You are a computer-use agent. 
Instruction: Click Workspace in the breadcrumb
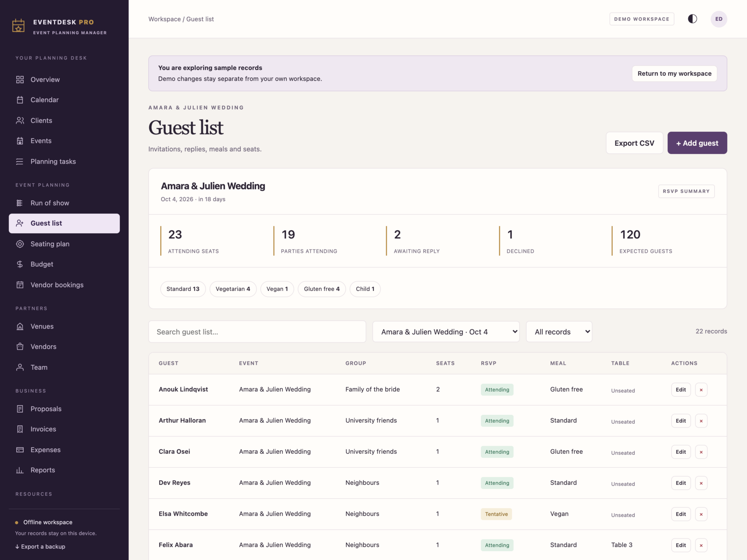(x=165, y=19)
